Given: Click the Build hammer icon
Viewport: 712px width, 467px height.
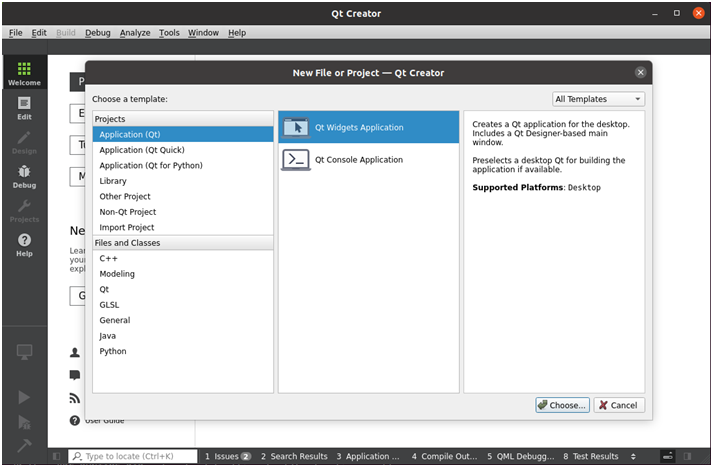Looking at the screenshot, I should click(x=24, y=446).
